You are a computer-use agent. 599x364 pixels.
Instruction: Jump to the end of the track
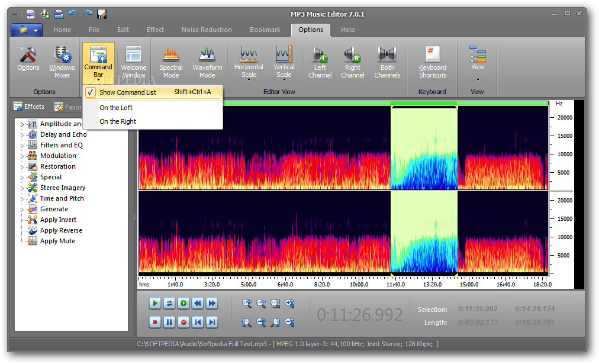click(x=212, y=323)
